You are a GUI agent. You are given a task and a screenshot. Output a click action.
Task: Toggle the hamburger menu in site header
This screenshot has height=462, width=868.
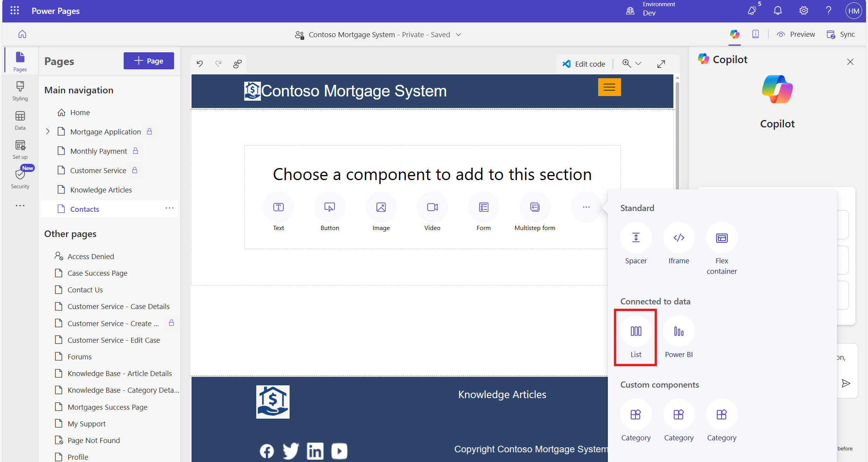click(609, 87)
